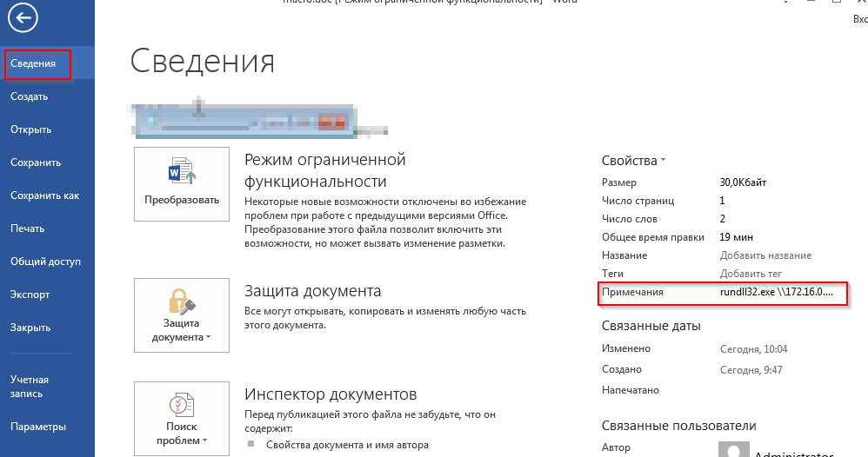
Task: Click the Сведения page heading
Action: pos(203,62)
